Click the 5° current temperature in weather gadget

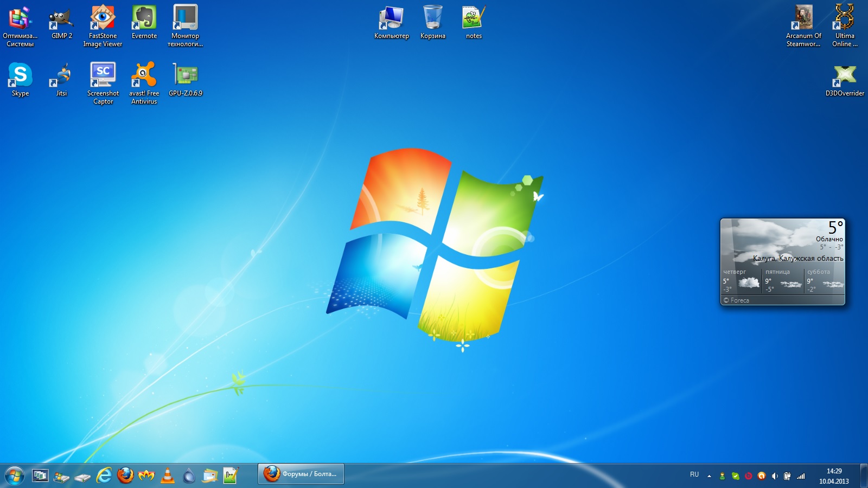click(835, 227)
